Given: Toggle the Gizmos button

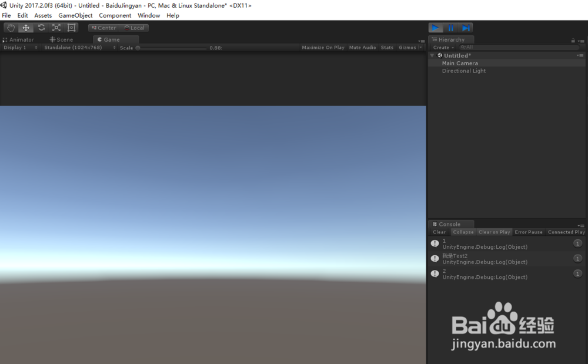Looking at the screenshot, I should point(407,48).
